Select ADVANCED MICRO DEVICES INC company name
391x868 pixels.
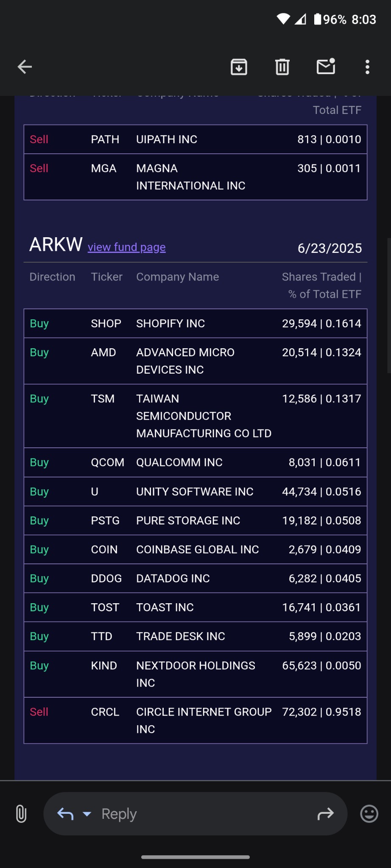pos(185,361)
